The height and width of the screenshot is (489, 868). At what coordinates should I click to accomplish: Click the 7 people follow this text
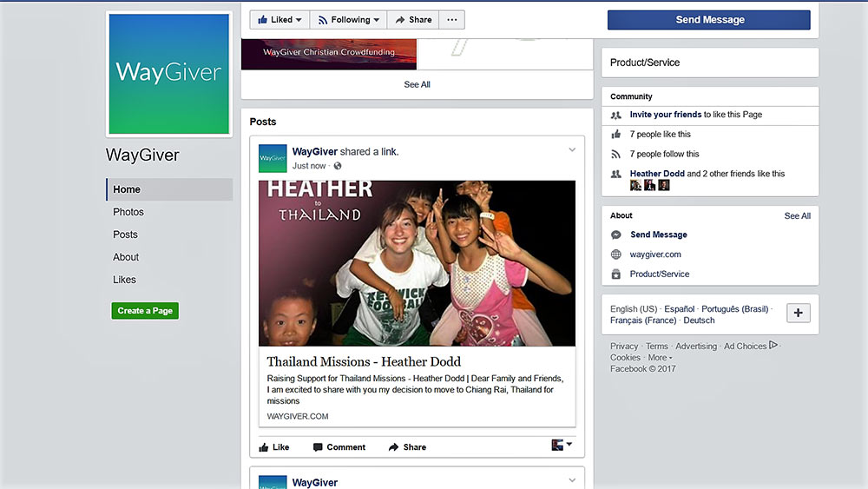coord(664,154)
